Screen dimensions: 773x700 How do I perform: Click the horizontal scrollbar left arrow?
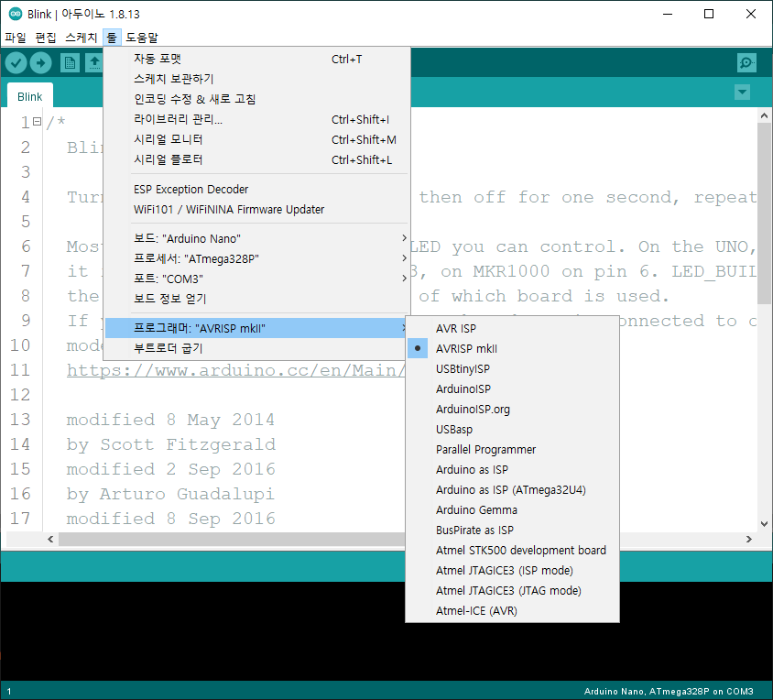50,539
